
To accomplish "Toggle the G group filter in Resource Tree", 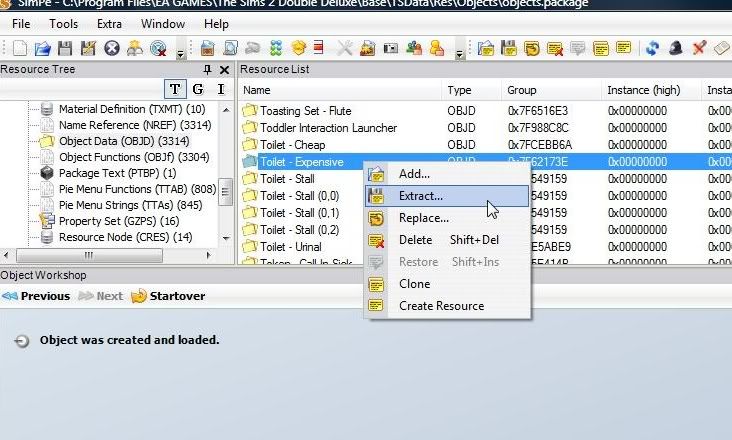I will point(198,89).
